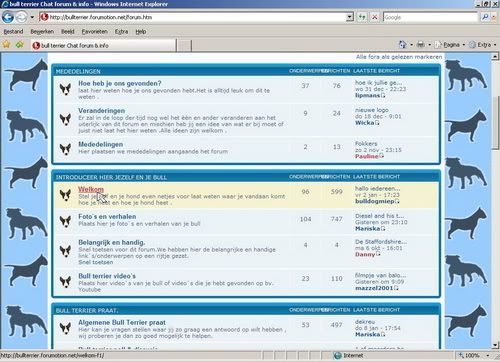Open the Favorieten menu

(x=95, y=32)
